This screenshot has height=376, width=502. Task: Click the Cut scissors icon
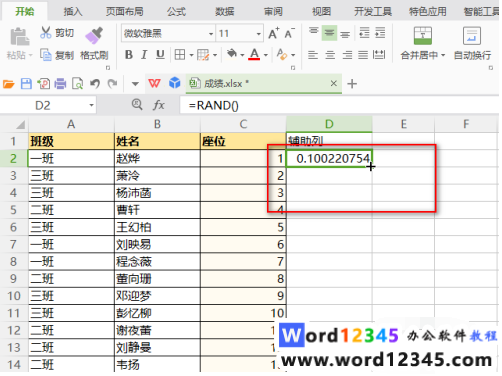(46, 32)
